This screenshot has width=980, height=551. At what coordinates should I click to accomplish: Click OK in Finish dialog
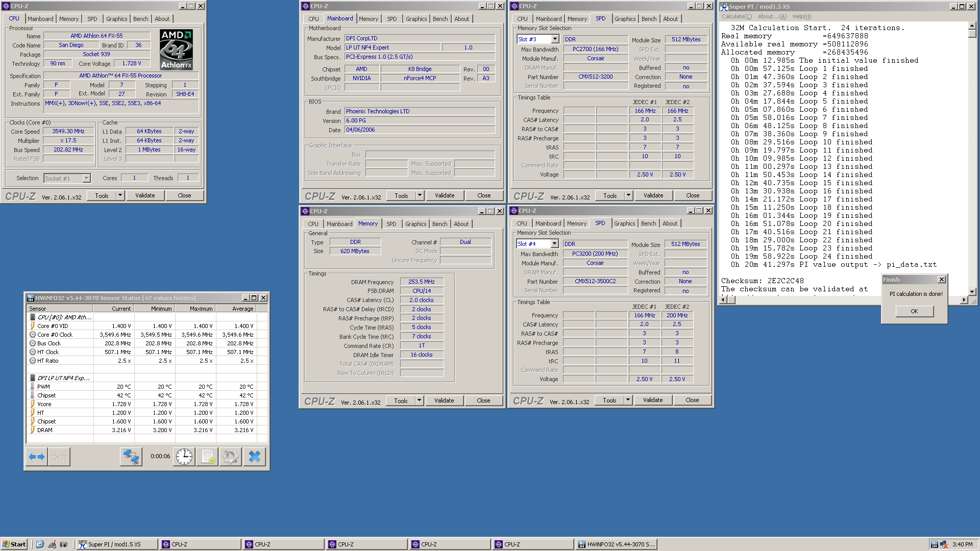pyautogui.click(x=914, y=311)
